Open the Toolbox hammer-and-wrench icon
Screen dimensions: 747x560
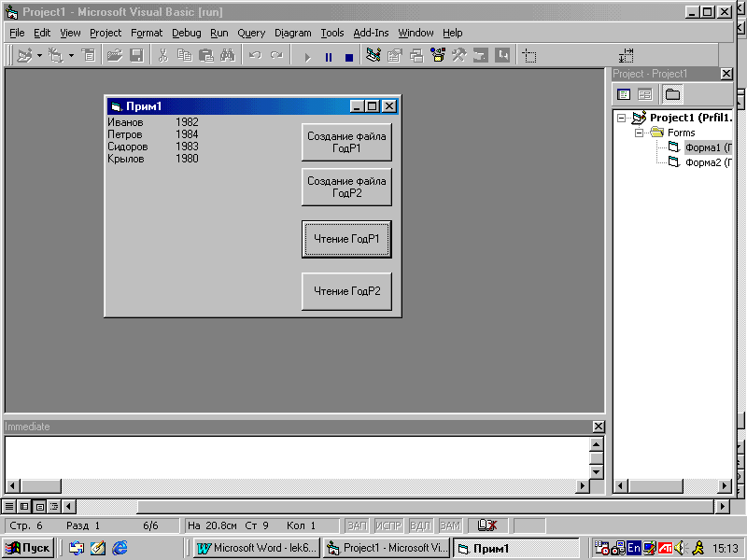459,56
